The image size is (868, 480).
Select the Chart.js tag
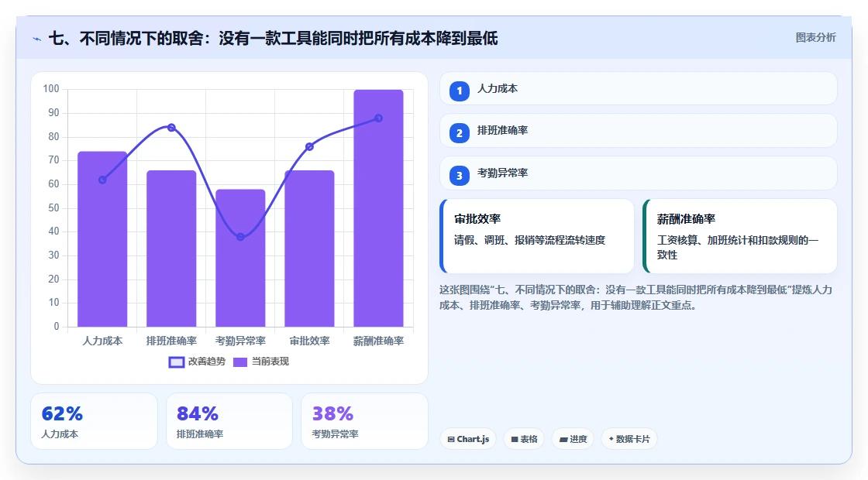tap(468, 439)
